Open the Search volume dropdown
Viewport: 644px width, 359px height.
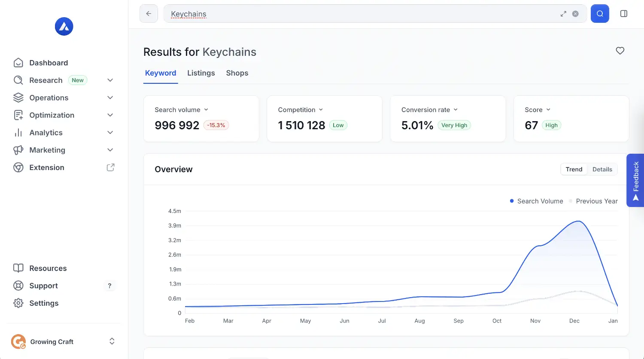click(x=182, y=110)
